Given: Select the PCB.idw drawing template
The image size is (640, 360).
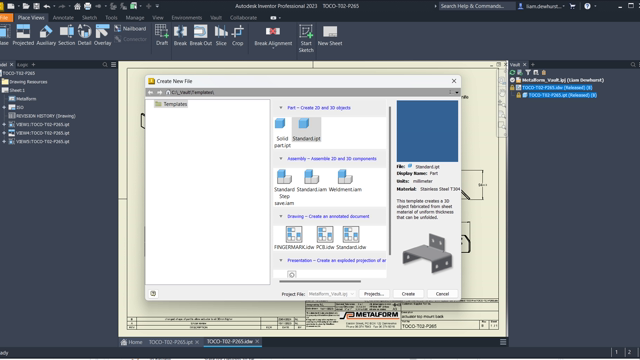Looking at the screenshot, I should (x=325, y=238).
